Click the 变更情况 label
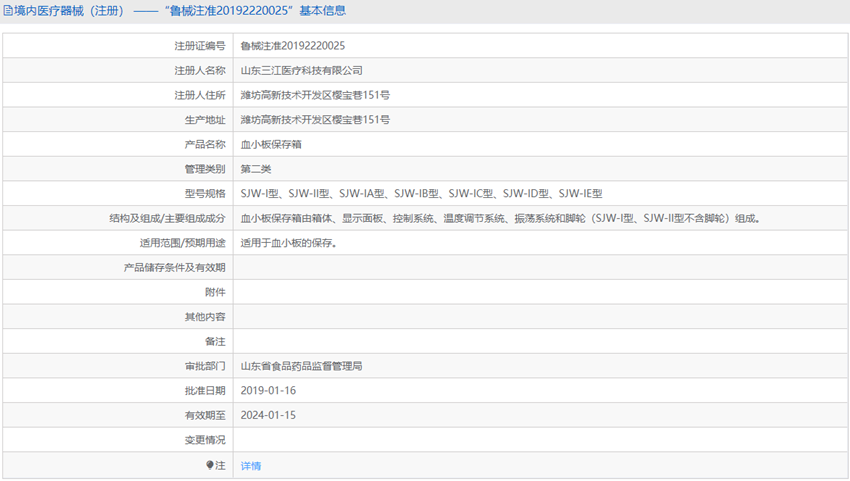Viewport: 850px width, 481px height. click(x=205, y=440)
